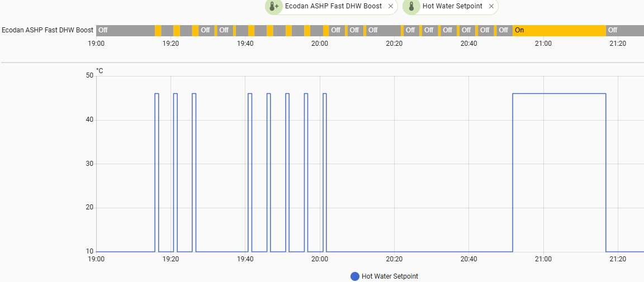This screenshot has width=644, height=282.
Task: Click the 50 label on the temperature axis
Action: pos(89,76)
